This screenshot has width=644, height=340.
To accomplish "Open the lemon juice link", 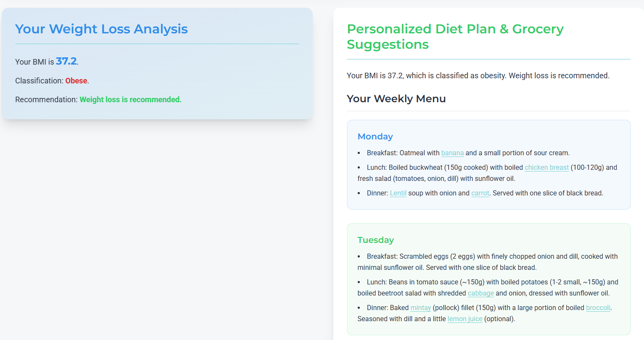I will [x=465, y=319].
